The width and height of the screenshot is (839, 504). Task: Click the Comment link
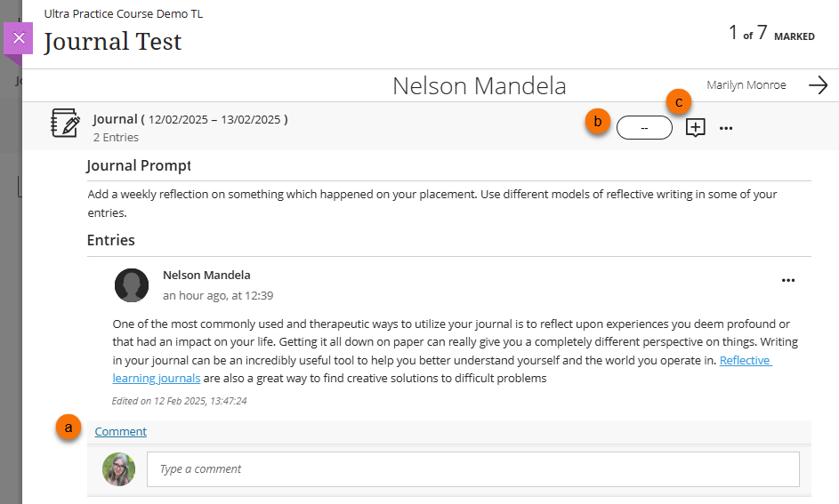pos(121,432)
